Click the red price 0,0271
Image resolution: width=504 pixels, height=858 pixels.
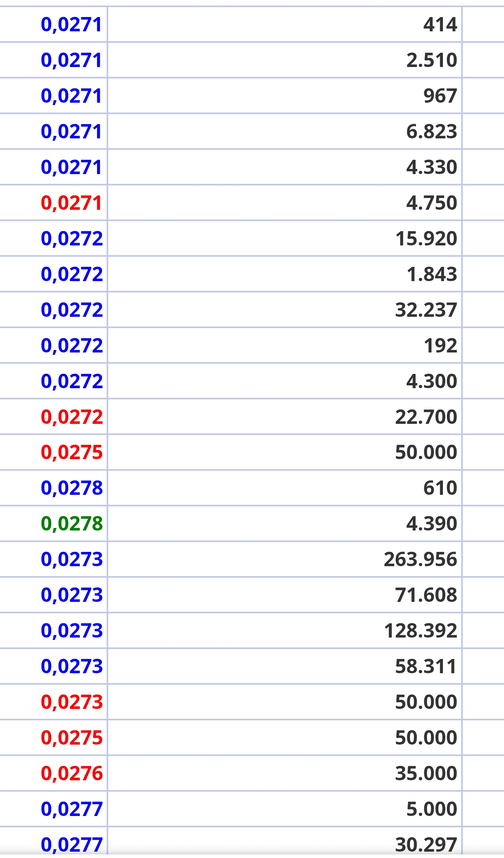71,203
